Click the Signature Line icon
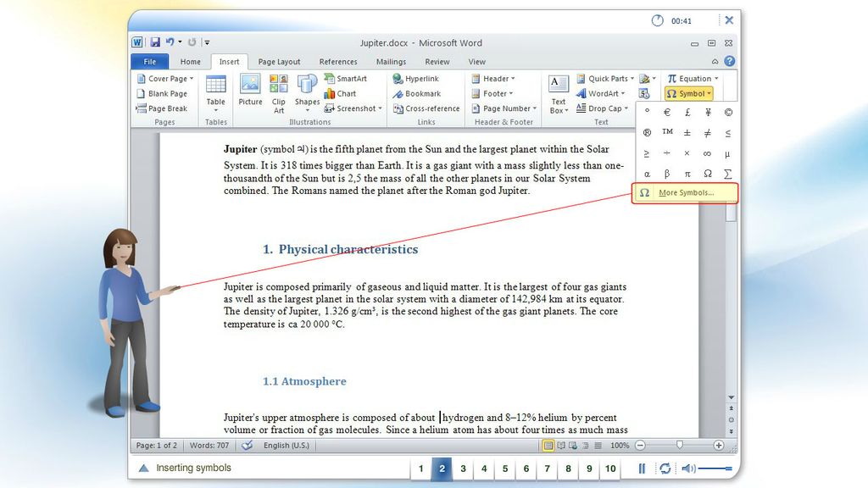This screenshot has width=868, height=488. point(644,79)
